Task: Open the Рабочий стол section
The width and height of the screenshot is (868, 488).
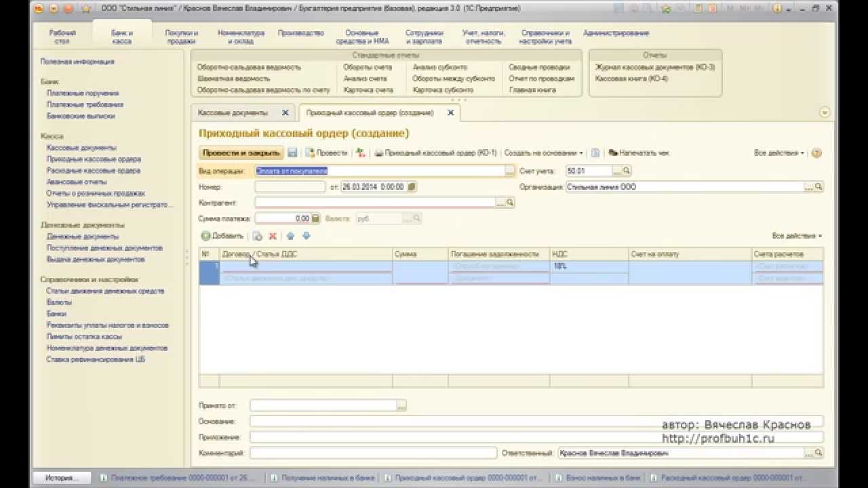Action: click(62, 37)
